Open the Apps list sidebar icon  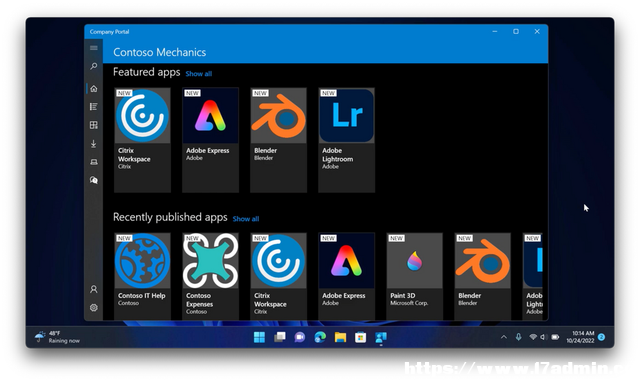click(93, 107)
